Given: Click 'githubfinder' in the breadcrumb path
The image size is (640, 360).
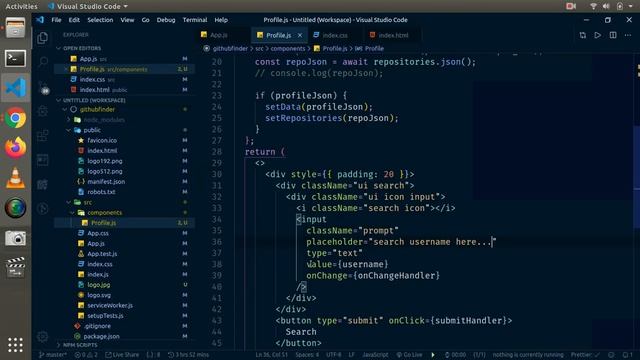Looking at the screenshot, I should (x=230, y=49).
